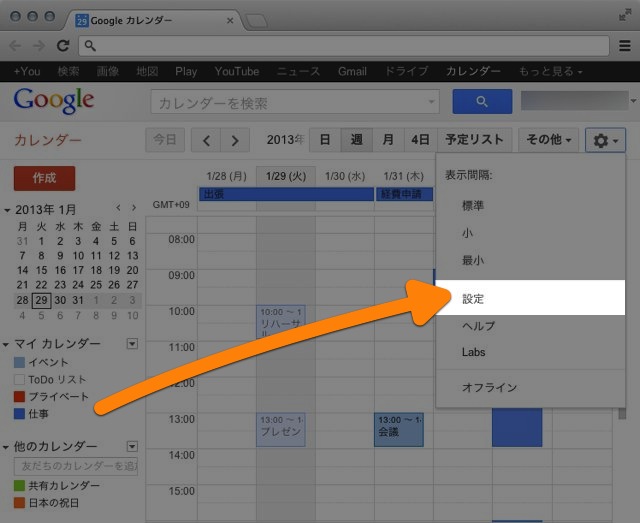This screenshot has height=523, width=640.
Task: Toggle ToDo リスト checkbox
Action: [x=19, y=380]
